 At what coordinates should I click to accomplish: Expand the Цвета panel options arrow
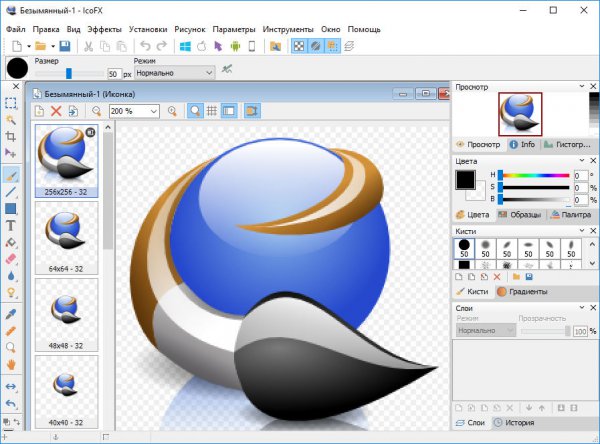582,161
